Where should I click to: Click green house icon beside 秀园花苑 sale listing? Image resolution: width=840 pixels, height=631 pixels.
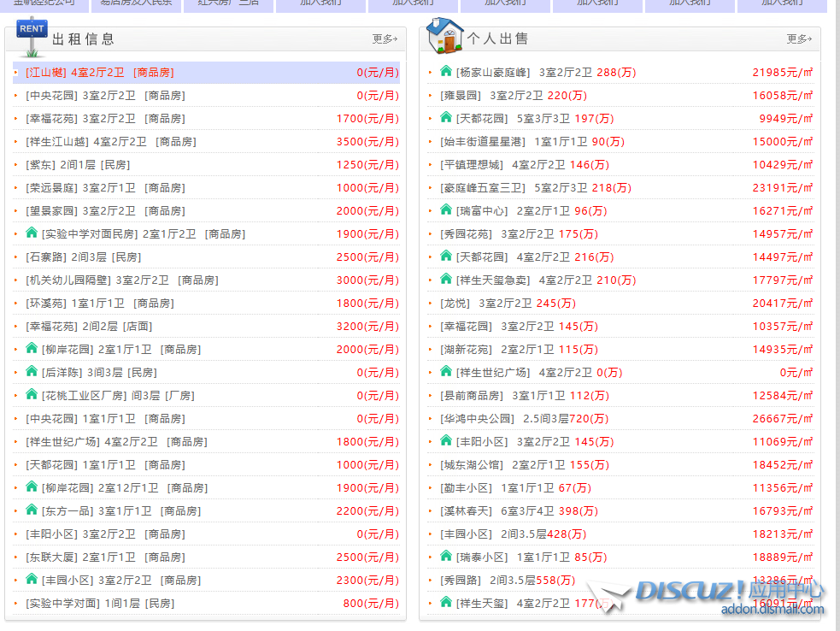click(446, 233)
